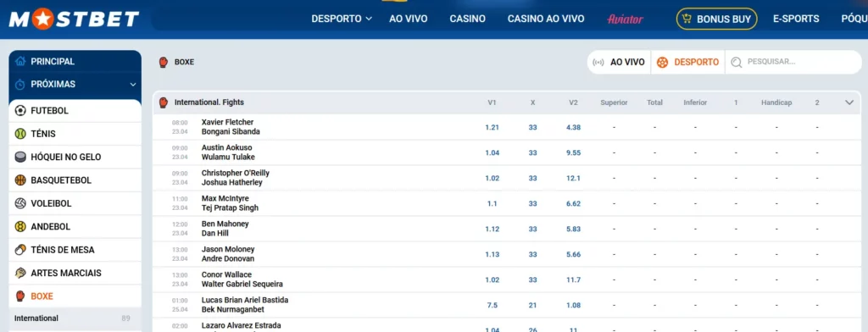
Task: Click the cart icon in Bonus Buy
Action: [x=687, y=19]
